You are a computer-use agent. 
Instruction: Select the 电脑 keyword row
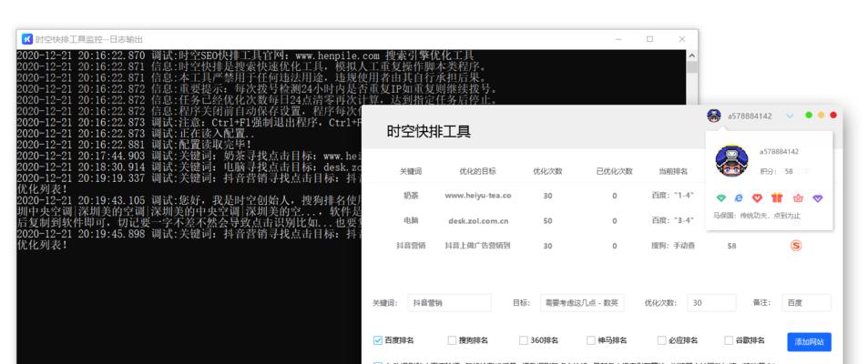point(411,220)
